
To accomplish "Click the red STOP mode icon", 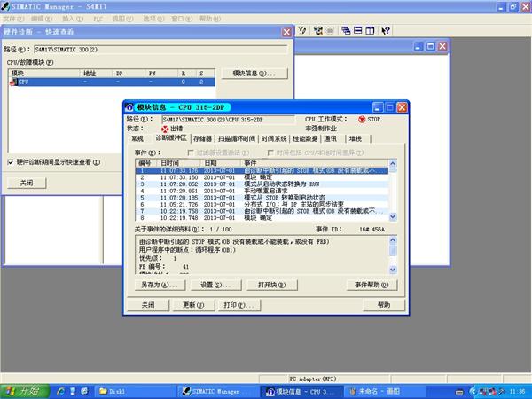I will (362, 120).
